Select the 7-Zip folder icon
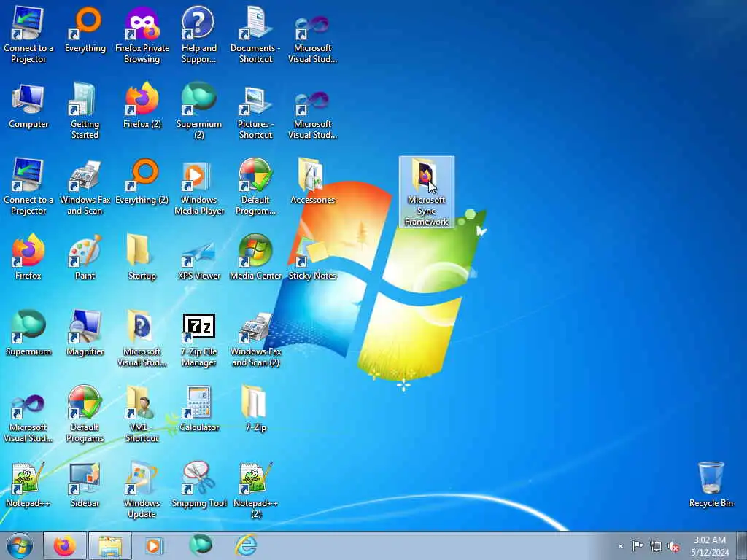Screen dimensions: 747x560 click(255, 408)
